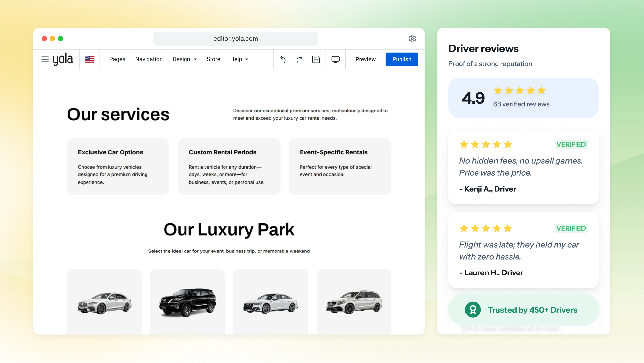Open the Store menu item
The image size is (644, 363).
coord(213,59)
